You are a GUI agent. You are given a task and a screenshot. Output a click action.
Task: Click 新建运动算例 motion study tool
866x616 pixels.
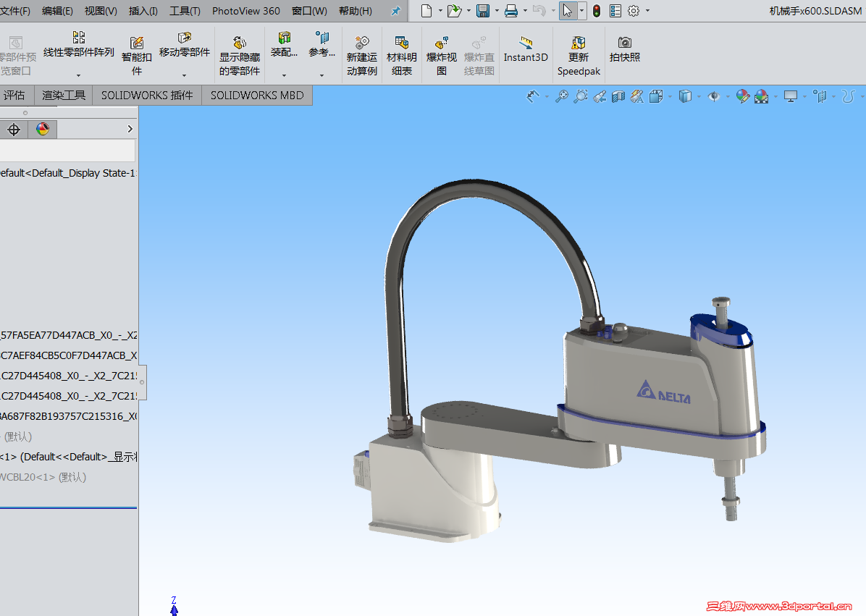click(x=362, y=56)
